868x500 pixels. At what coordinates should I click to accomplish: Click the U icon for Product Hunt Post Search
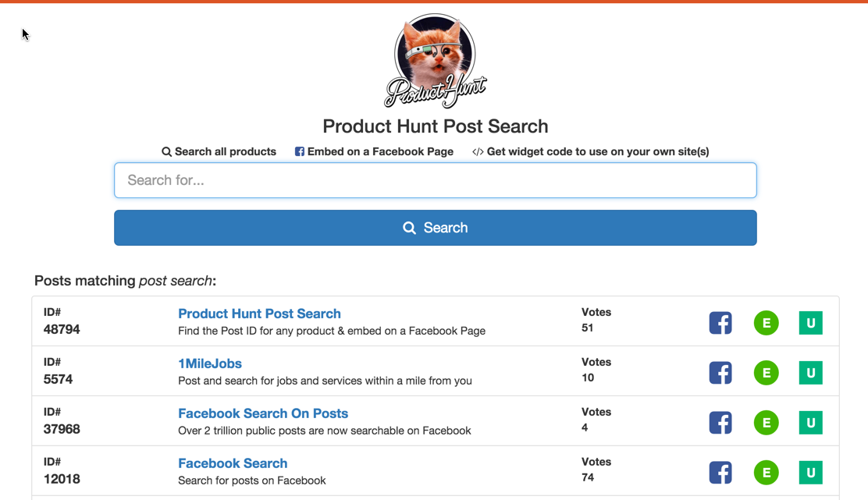[810, 323]
